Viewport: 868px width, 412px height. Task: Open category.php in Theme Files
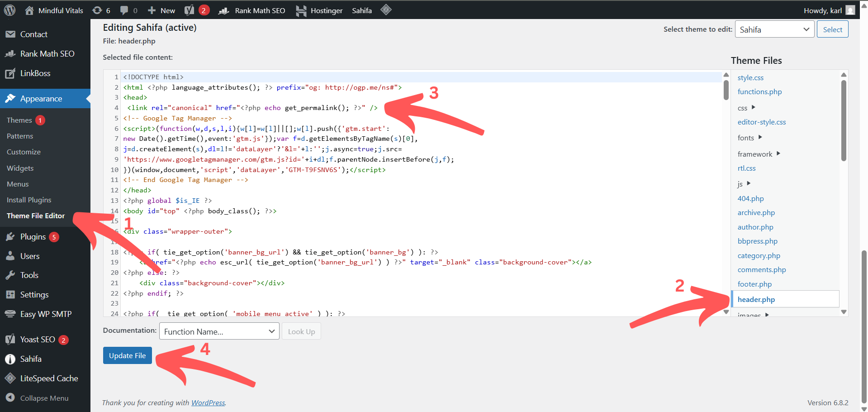pos(759,255)
